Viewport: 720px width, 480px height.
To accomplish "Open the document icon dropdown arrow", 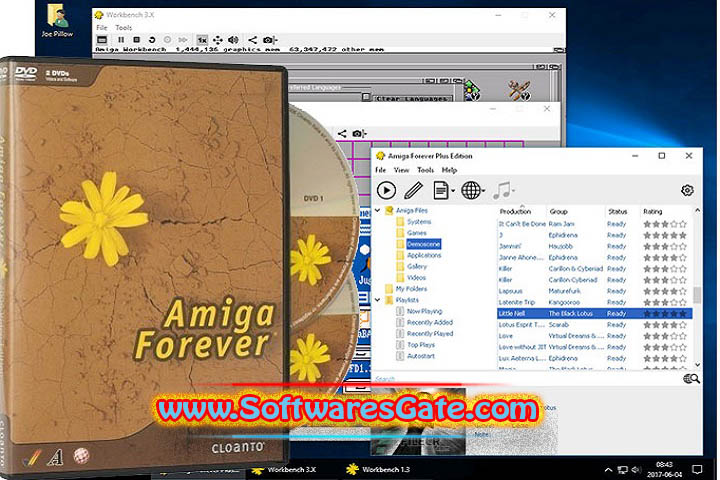I will [453, 191].
